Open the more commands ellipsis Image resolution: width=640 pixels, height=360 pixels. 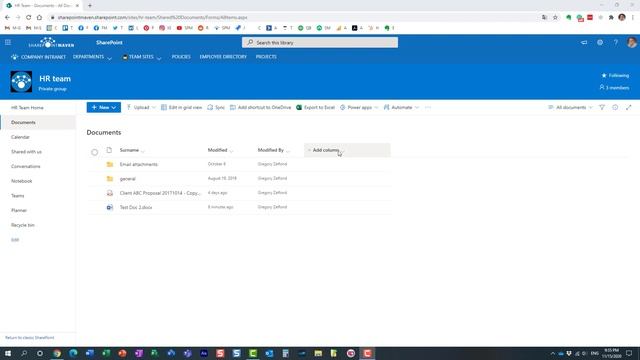[x=428, y=107]
